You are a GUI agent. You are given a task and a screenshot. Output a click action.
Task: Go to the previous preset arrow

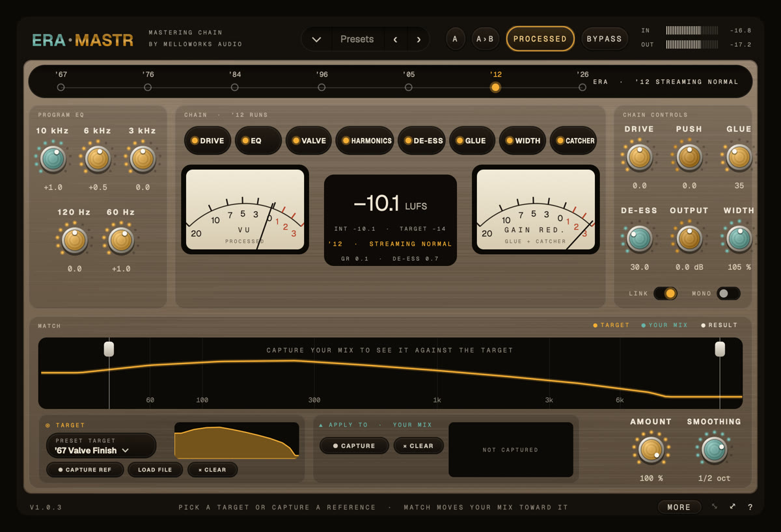click(396, 39)
